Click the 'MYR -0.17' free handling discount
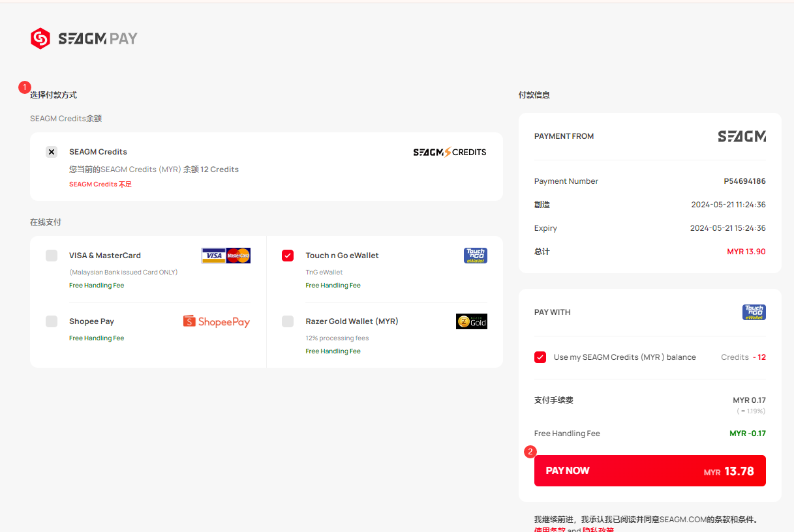Viewport: 794px width, 532px height. (748, 434)
